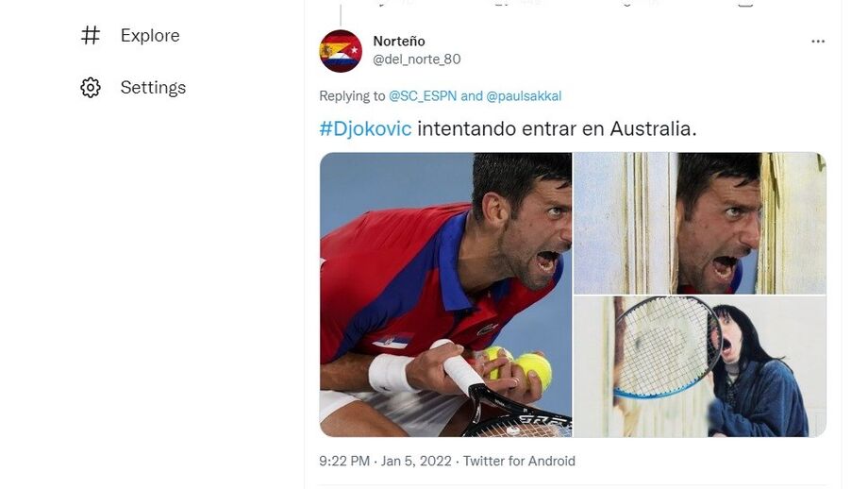Go to the Explore page label
The width and height of the screenshot is (868, 489).
150,36
